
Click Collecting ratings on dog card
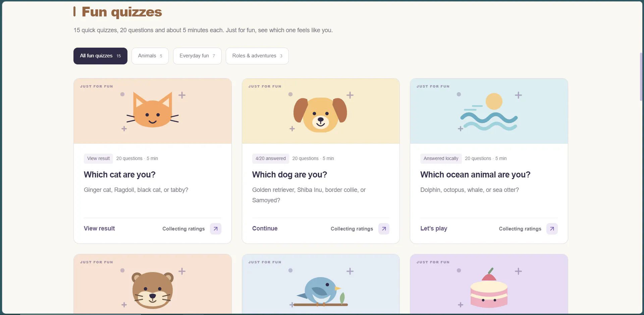pyautogui.click(x=352, y=229)
